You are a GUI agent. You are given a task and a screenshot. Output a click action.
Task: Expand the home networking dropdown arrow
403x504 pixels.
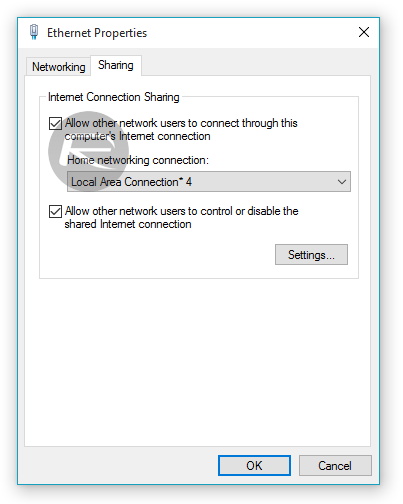[342, 182]
